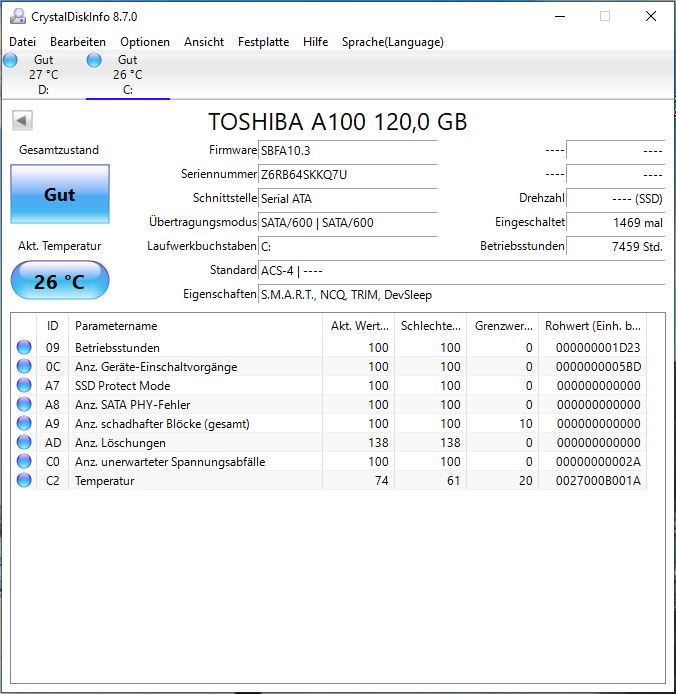Viewport: 676px width, 694px height.
Task: Click the Eingeschaltet field 1469 mal
Action: [x=615, y=223]
